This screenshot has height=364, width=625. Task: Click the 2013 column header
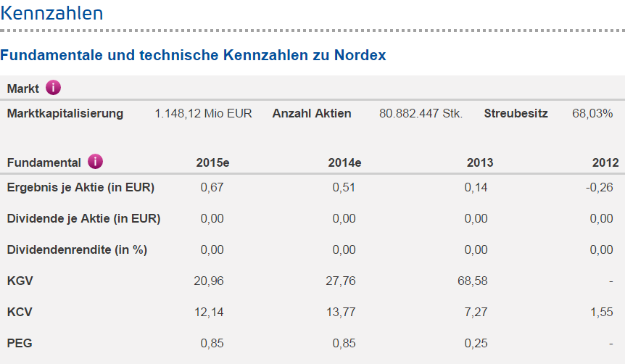[480, 162]
